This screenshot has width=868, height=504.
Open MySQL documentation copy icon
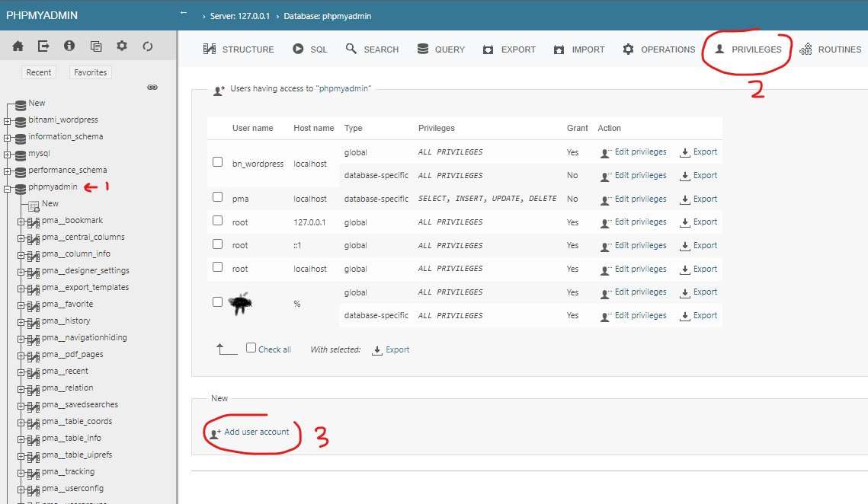(96, 46)
